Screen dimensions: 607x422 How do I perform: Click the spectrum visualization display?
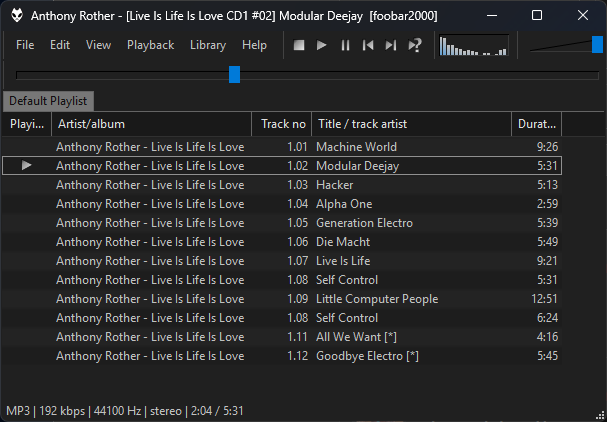coord(474,45)
